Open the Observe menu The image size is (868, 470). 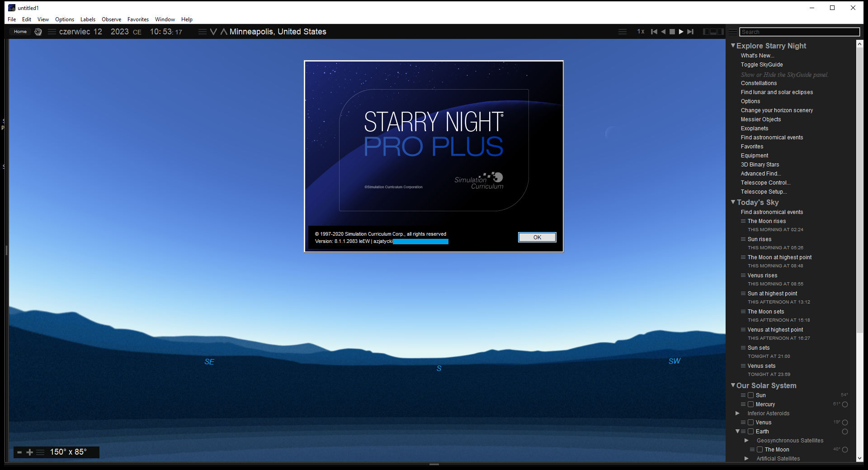pos(111,19)
